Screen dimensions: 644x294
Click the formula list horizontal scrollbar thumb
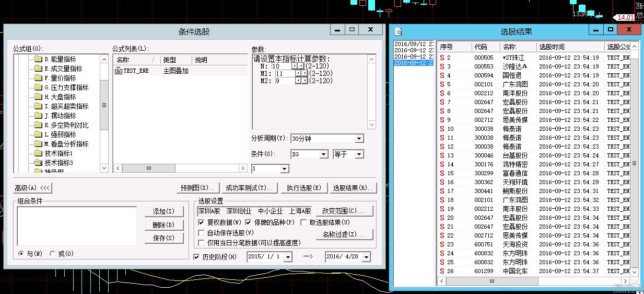click(x=149, y=168)
